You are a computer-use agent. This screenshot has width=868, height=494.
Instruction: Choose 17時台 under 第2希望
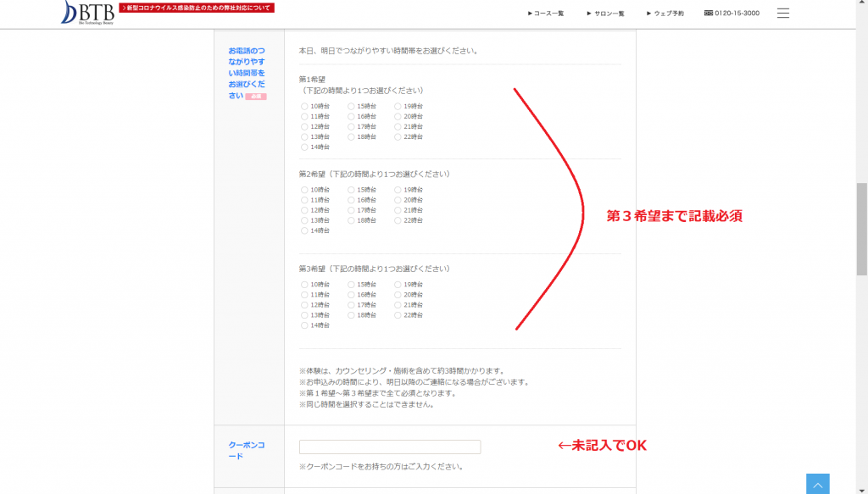click(352, 210)
